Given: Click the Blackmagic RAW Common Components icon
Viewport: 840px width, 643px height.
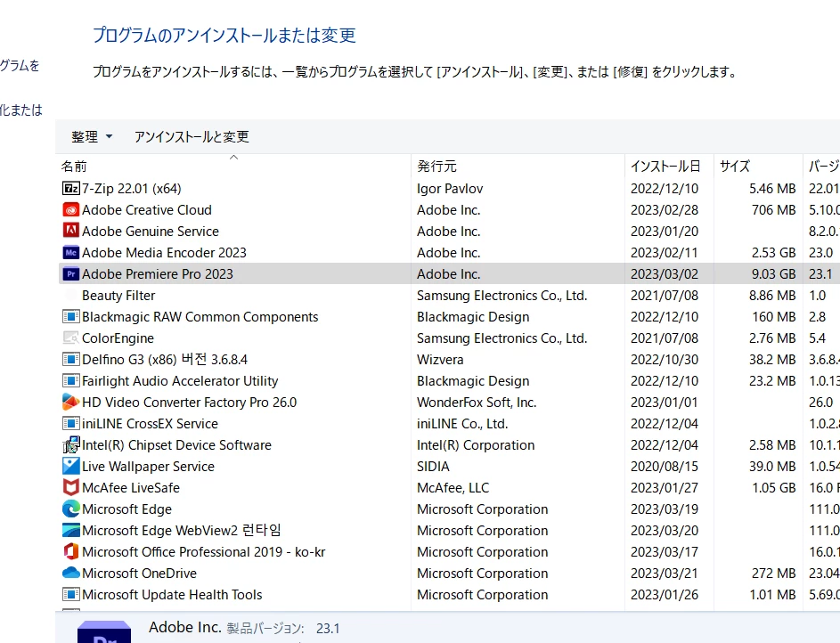Looking at the screenshot, I should point(70,317).
